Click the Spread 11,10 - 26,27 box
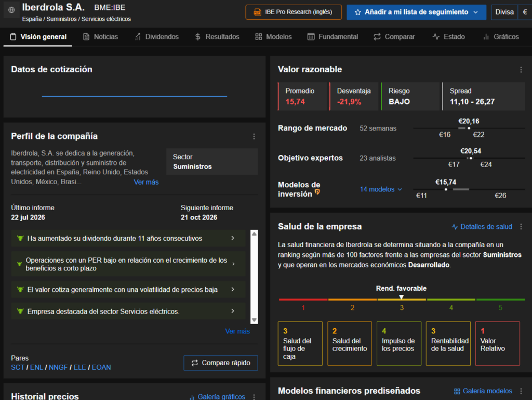Image resolution: width=532 pixels, height=400 pixels. [x=484, y=96]
